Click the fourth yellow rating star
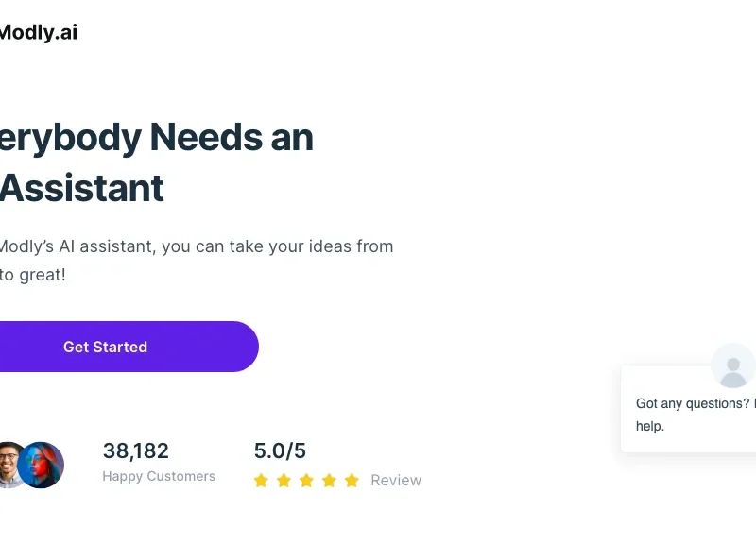This screenshot has width=756, height=544. click(329, 481)
